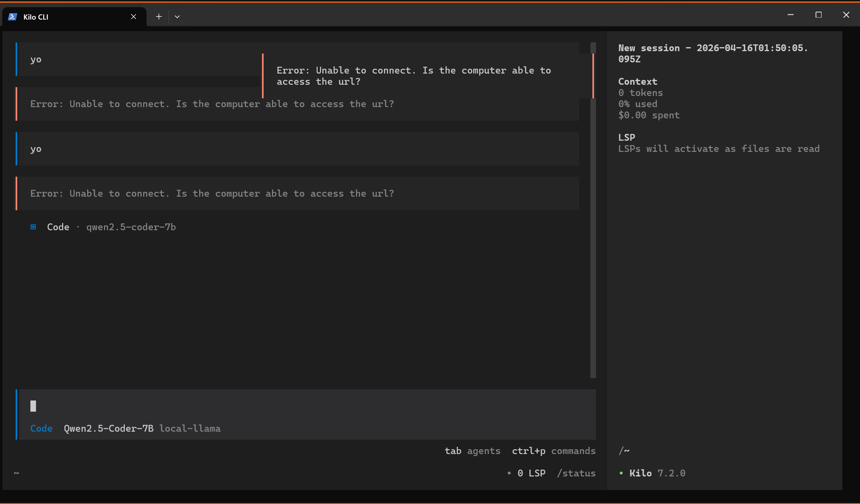Viewport: 860px width, 504px height.
Task: Click the conversation scrollbar track
Action: pos(593,240)
